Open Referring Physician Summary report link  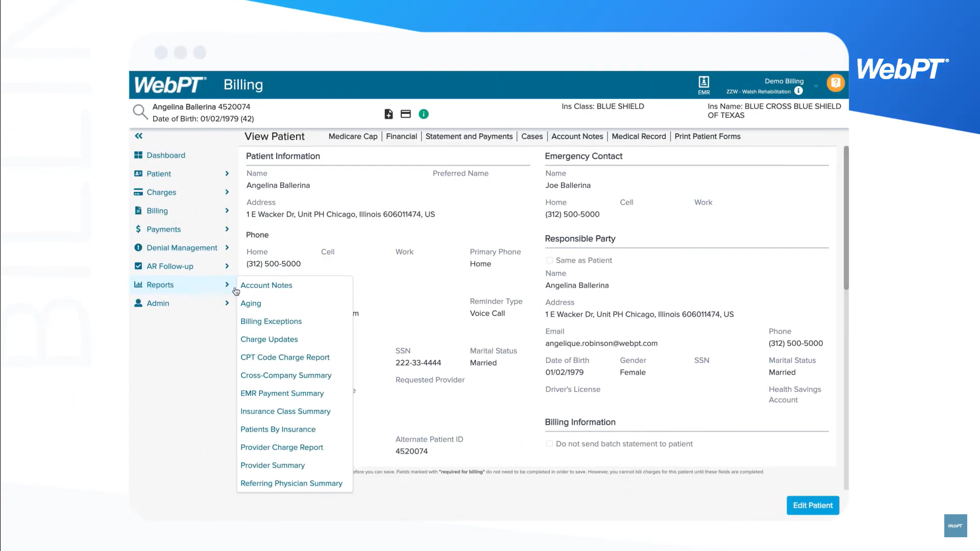pyautogui.click(x=291, y=483)
